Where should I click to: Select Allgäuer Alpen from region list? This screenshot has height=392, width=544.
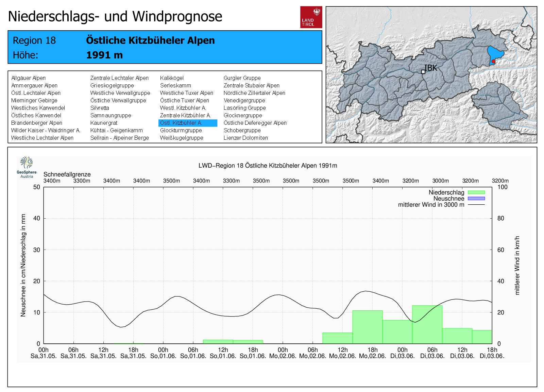pyautogui.click(x=29, y=78)
